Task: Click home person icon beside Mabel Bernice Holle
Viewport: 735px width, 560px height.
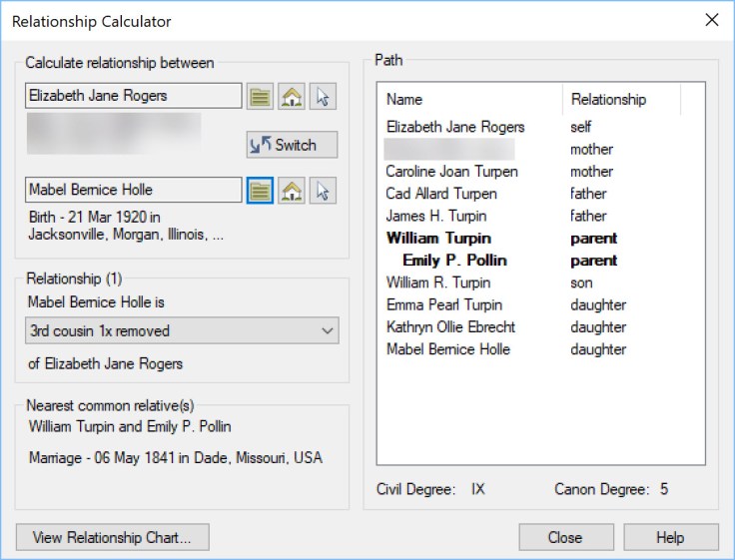Action: coord(291,191)
